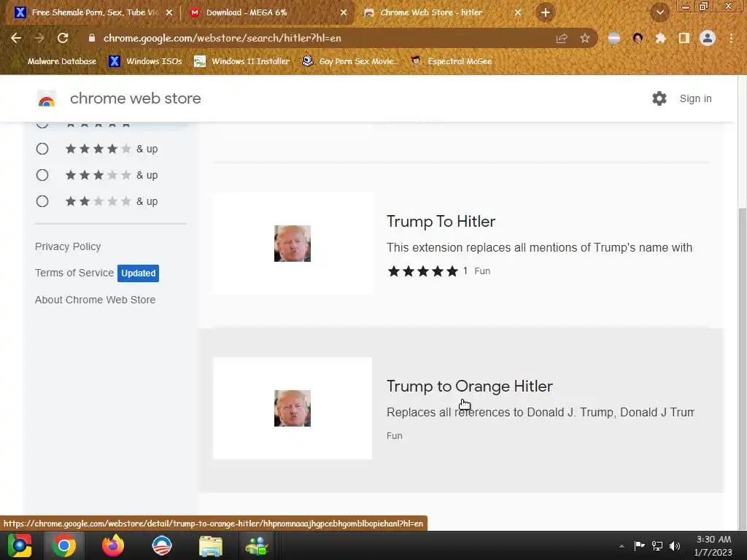Click the address bar URL
Viewport: 747px width, 560px height.
(x=222, y=38)
